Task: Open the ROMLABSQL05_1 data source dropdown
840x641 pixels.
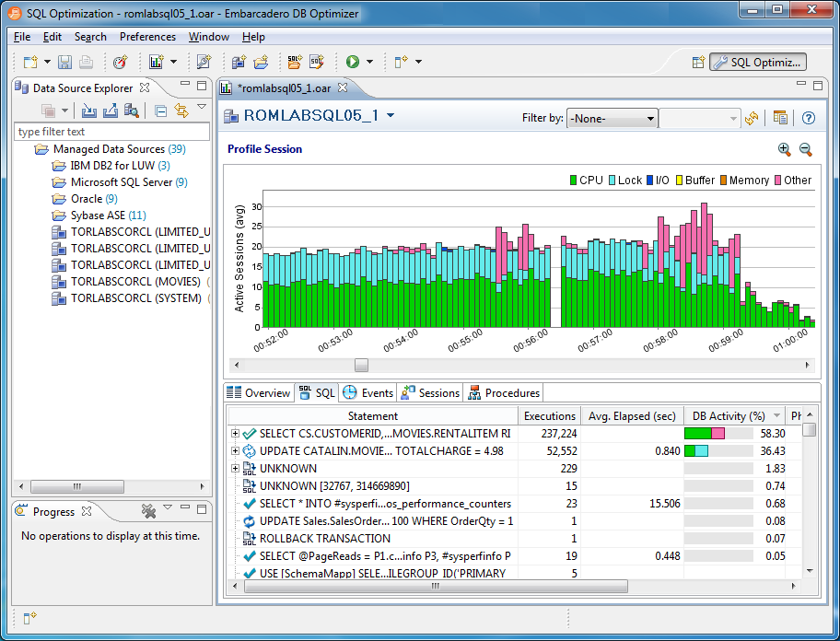Action: coord(391,115)
